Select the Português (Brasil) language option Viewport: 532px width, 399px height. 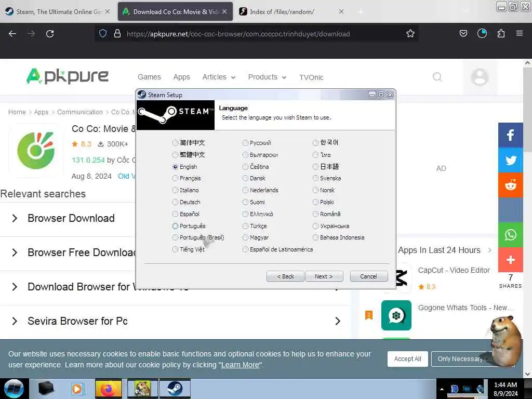click(198, 237)
